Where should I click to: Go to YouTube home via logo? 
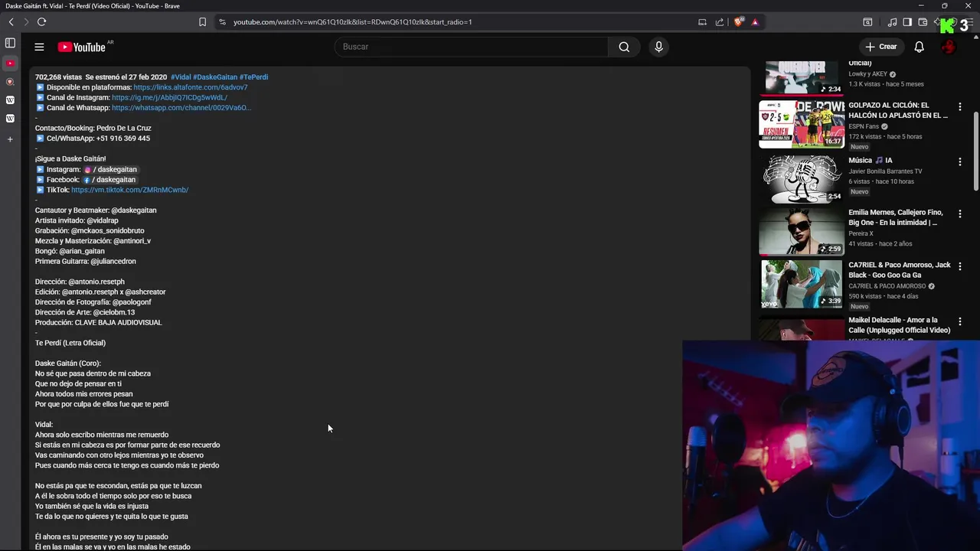[x=81, y=47]
